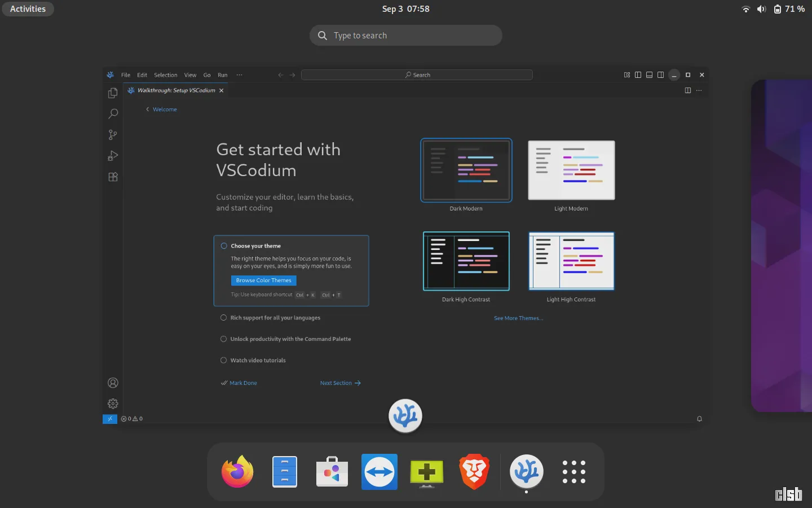This screenshot has width=812, height=508.
Task: Open the Run menu
Action: point(223,75)
